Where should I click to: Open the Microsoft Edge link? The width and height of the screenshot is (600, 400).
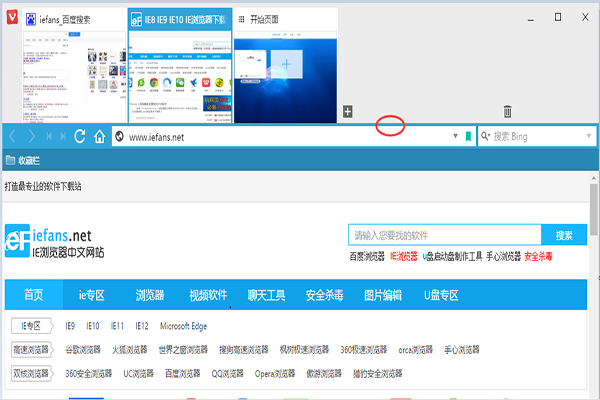[183, 326]
